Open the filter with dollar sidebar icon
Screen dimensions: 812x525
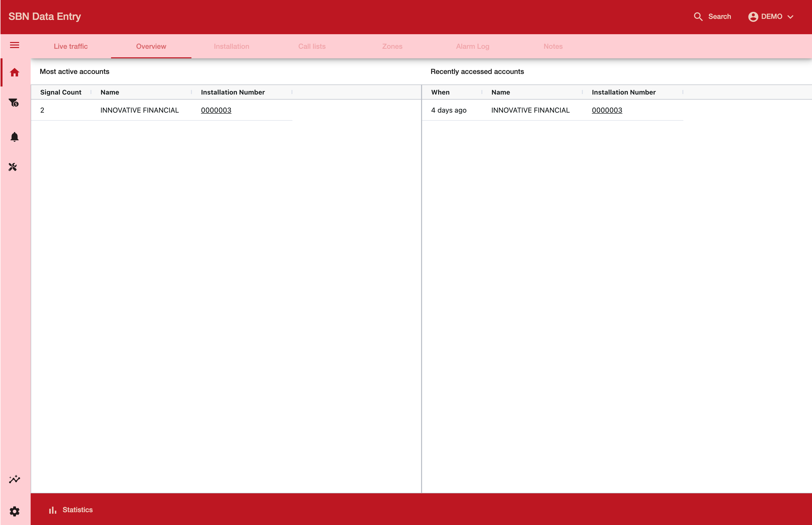(x=14, y=102)
